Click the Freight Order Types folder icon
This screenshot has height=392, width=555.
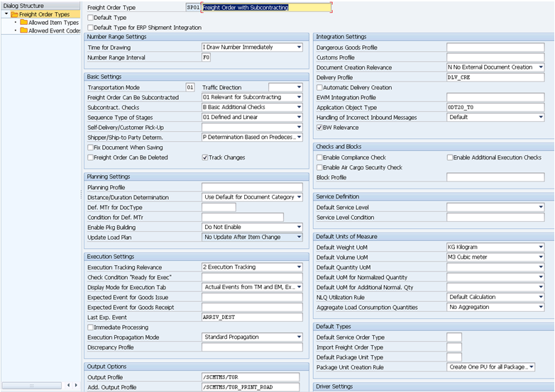point(13,13)
